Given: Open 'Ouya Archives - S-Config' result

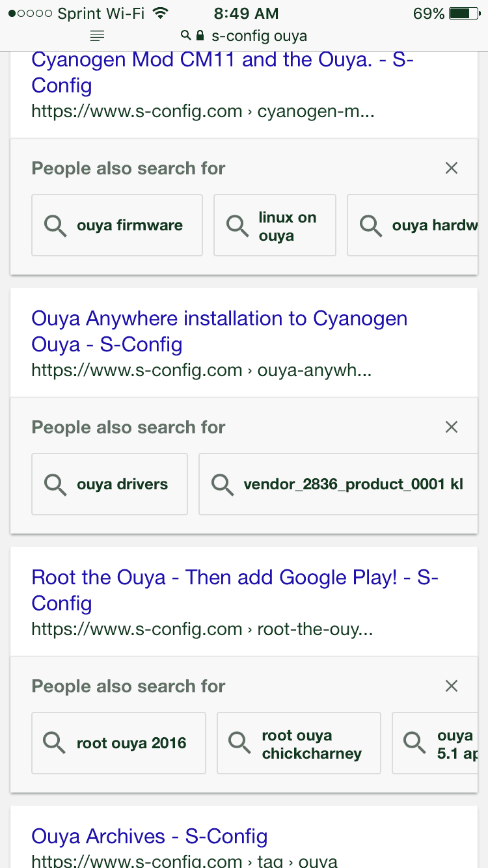Looking at the screenshot, I should point(150,836).
